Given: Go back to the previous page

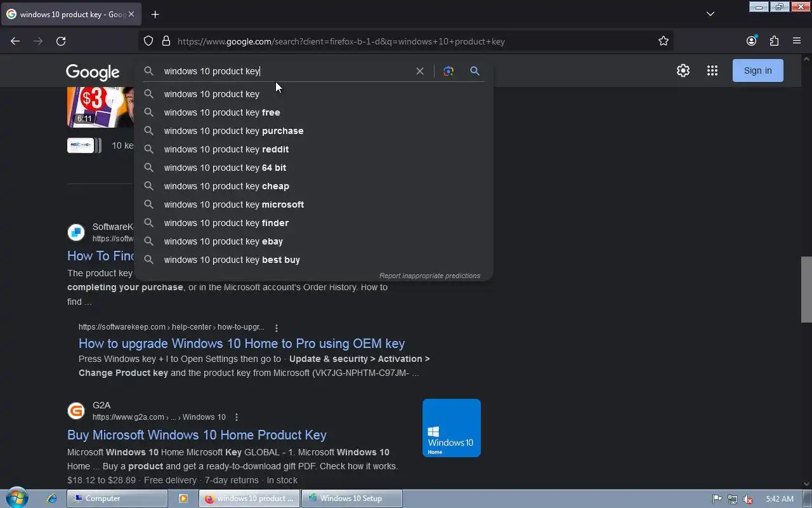Looking at the screenshot, I should [15, 41].
